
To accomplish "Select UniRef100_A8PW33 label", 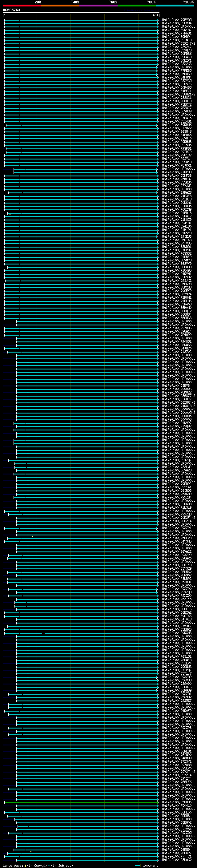I will tap(177, 267).
